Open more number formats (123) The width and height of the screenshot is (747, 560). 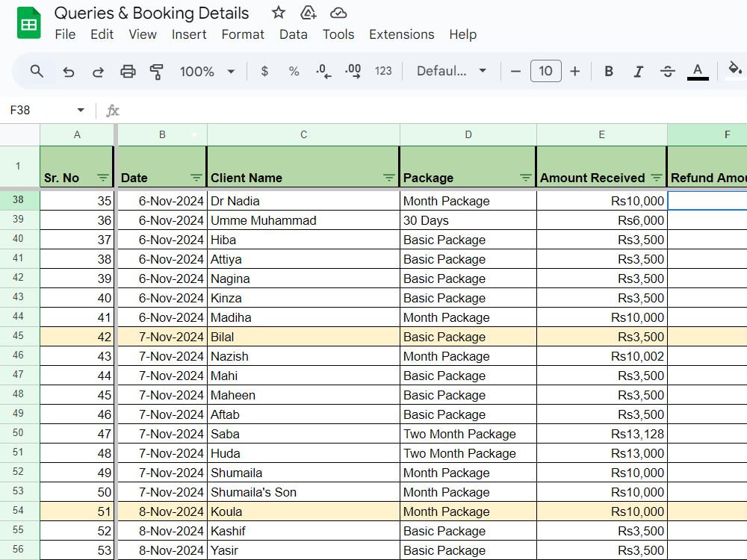pyautogui.click(x=383, y=72)
